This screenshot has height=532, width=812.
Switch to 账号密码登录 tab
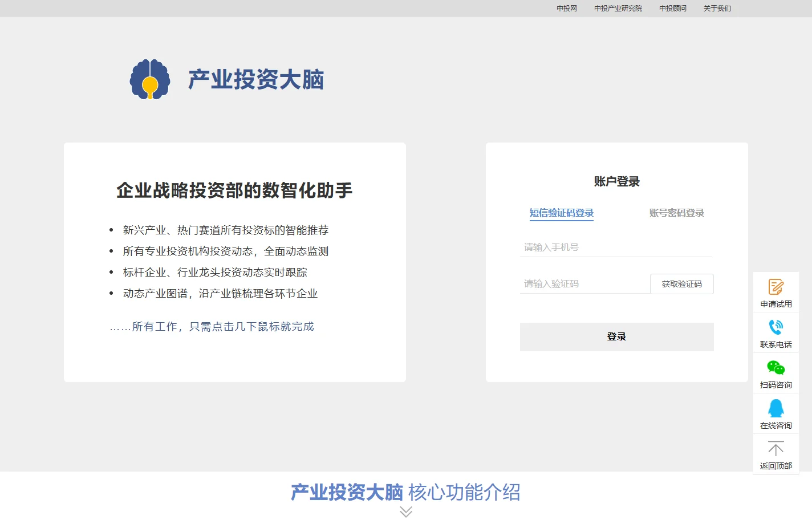tap(677, 213)
